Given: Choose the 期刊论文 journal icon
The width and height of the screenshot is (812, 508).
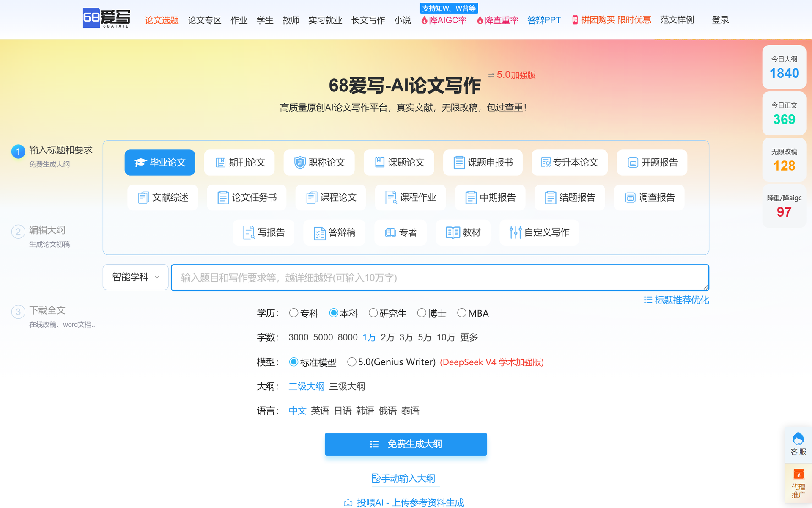Looking at the screenshot, I should tap(220, 163).
